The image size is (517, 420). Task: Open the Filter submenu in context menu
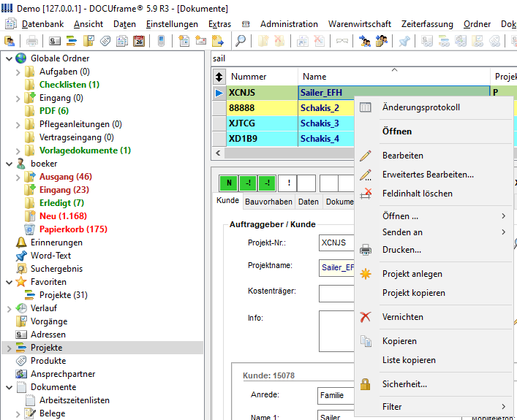pyautogui.click(x=434, y=407)
